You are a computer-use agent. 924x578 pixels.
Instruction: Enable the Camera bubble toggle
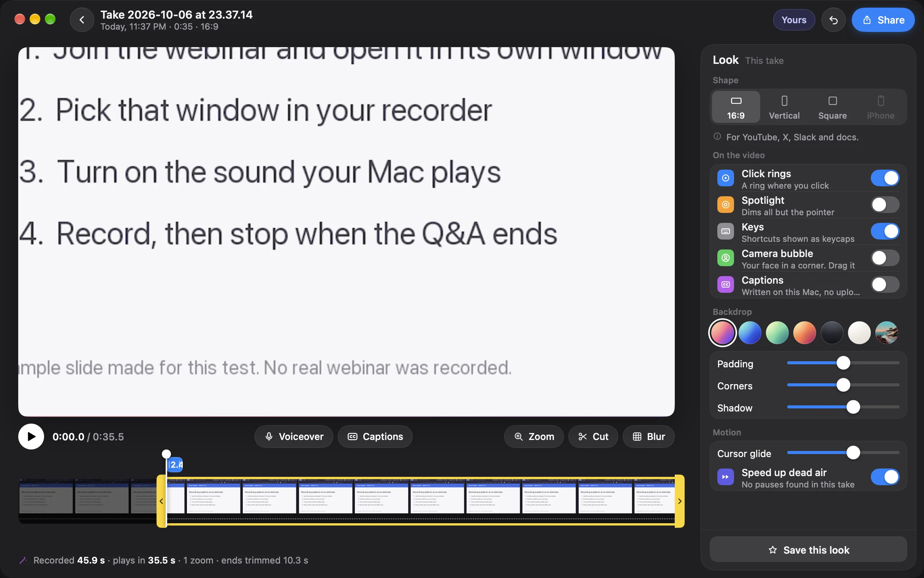[x=884, y=258]
